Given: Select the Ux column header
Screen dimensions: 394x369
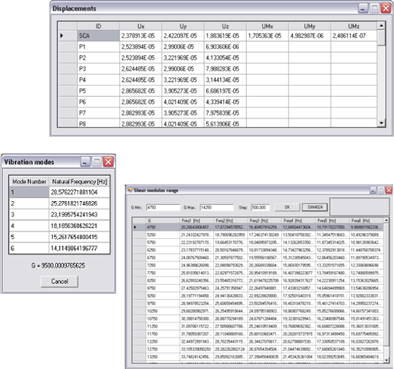Looking at the screenshot, I should tap(140, 26).
